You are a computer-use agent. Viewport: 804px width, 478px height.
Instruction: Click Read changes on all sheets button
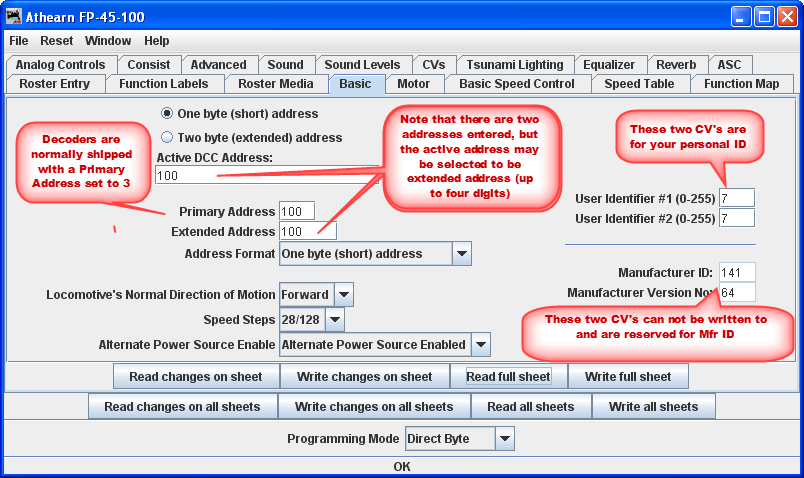(182, 407)
